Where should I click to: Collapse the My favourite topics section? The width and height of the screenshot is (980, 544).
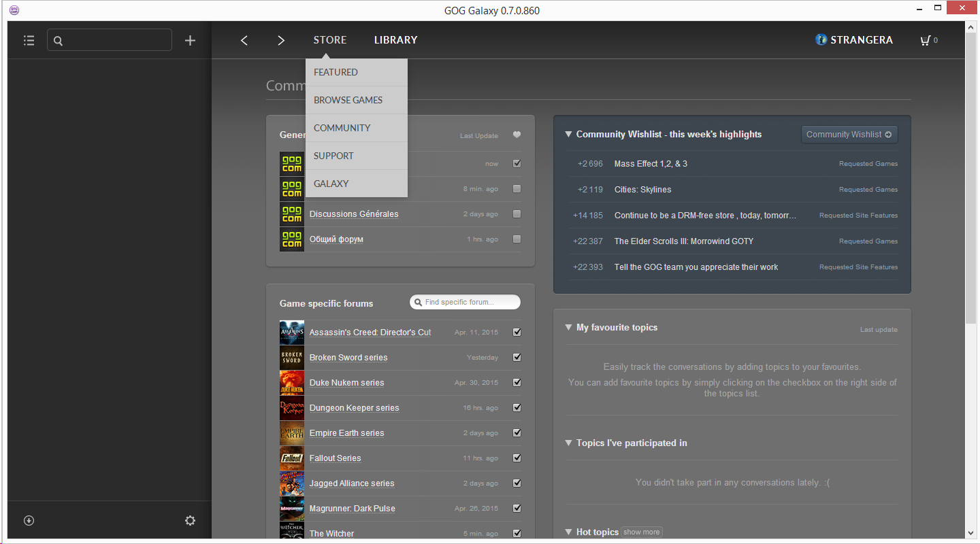tap(568, 328)
